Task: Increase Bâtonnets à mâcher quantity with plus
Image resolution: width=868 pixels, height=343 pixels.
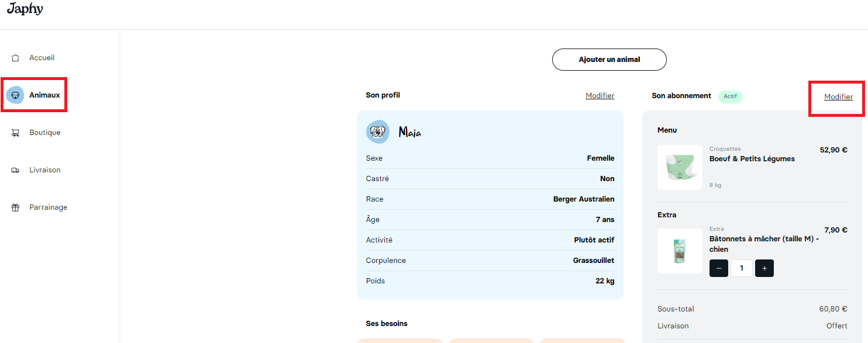Action: click(x=764, y=268)
